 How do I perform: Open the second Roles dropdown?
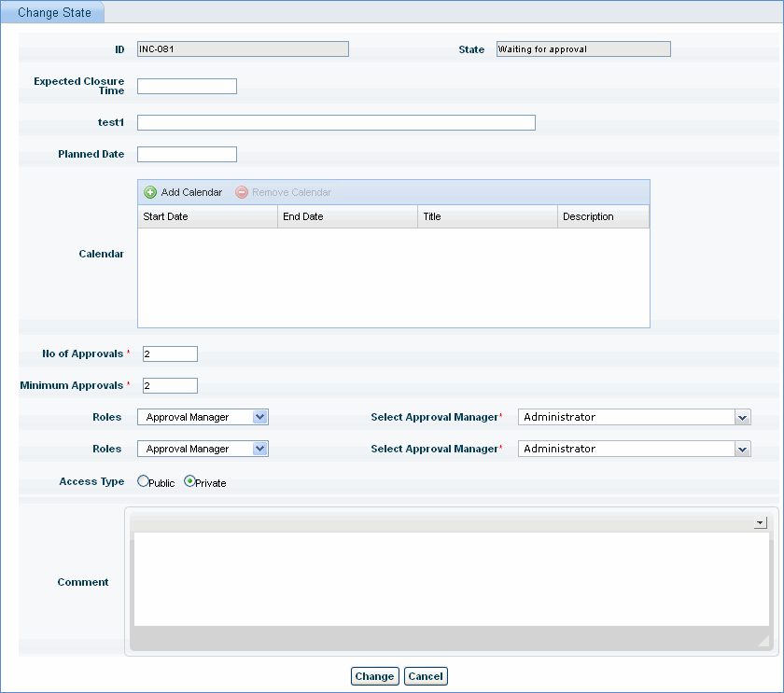203,449
